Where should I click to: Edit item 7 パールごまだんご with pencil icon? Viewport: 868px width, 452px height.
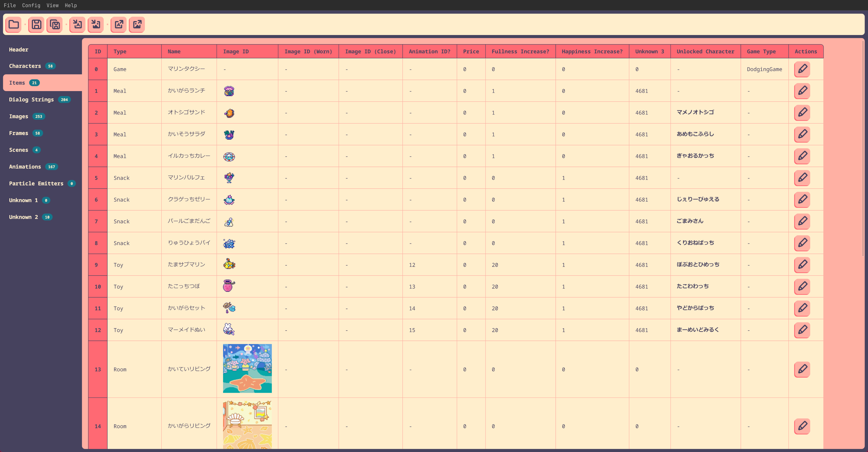click(802, 221)
